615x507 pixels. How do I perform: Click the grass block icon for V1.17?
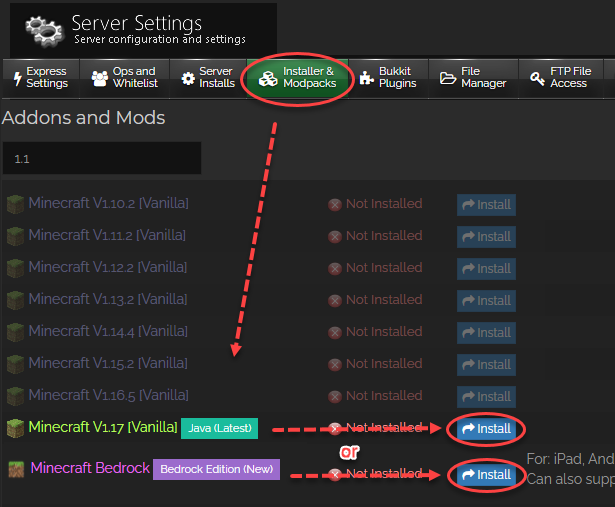tap(16, 429)
